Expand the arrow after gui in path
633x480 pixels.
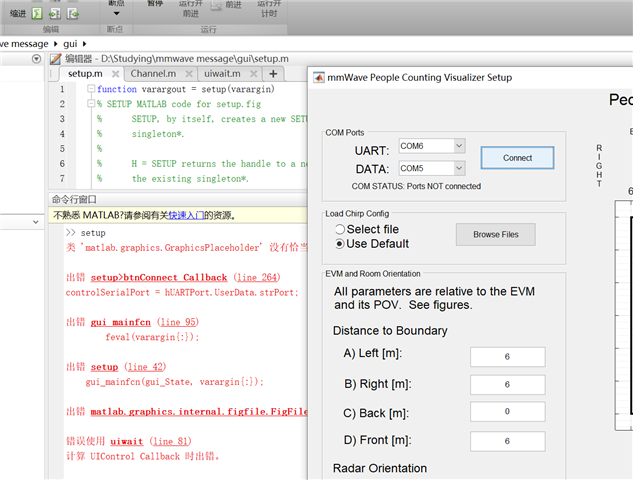pyautogui.click(x=84, y=44)
